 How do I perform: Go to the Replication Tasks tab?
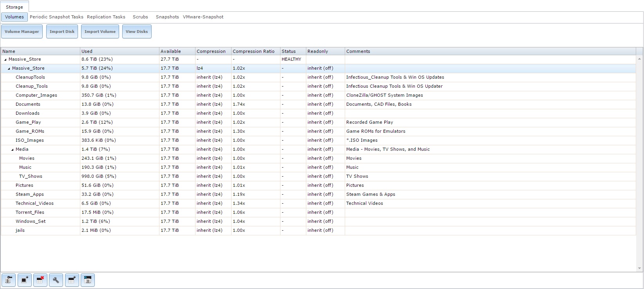point(106,17)
